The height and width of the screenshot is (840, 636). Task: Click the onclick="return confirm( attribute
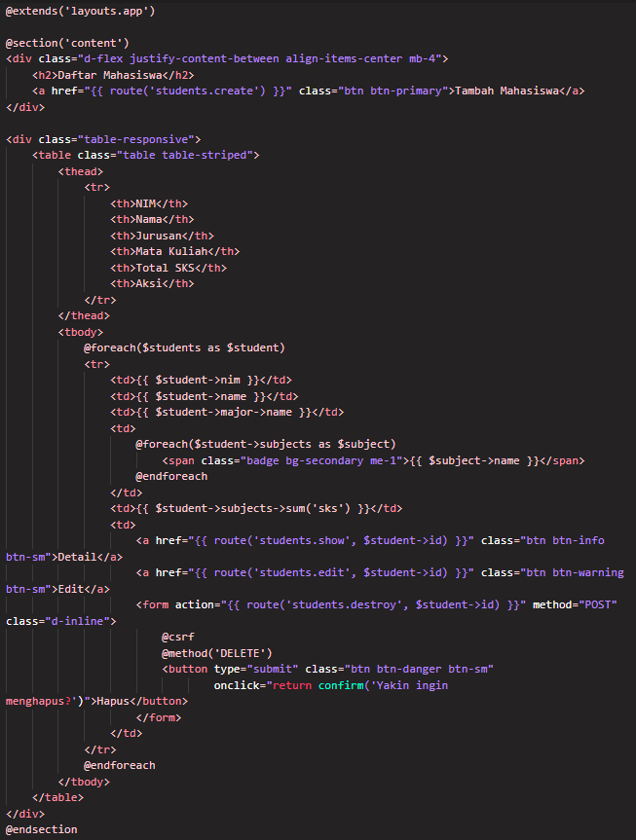click(292, 685)
